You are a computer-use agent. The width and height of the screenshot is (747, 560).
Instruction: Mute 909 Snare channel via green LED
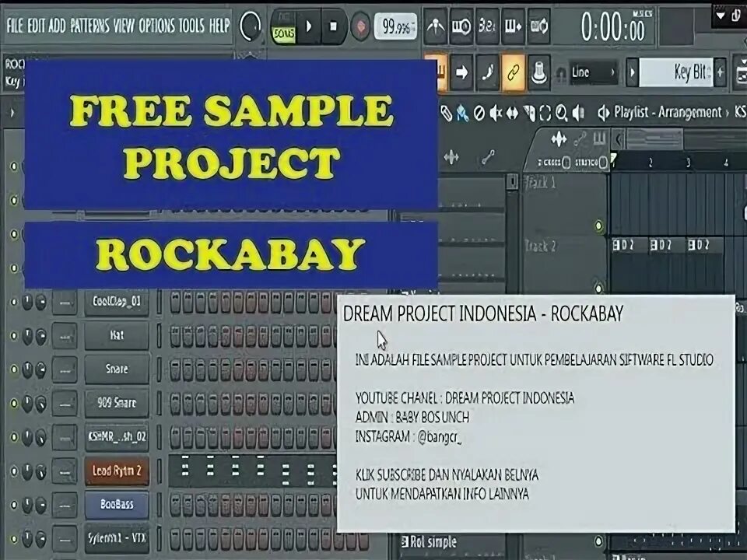pos(14,404)
